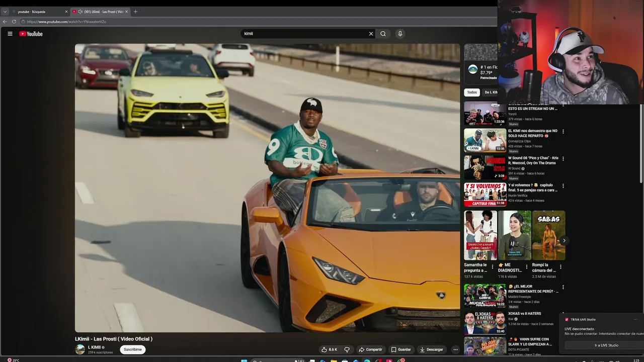Image resolution: width=644 pixels, height=362 pixels.
Task: Clear the search box with X
Action: pyautogui.click(x=371, y=34)
